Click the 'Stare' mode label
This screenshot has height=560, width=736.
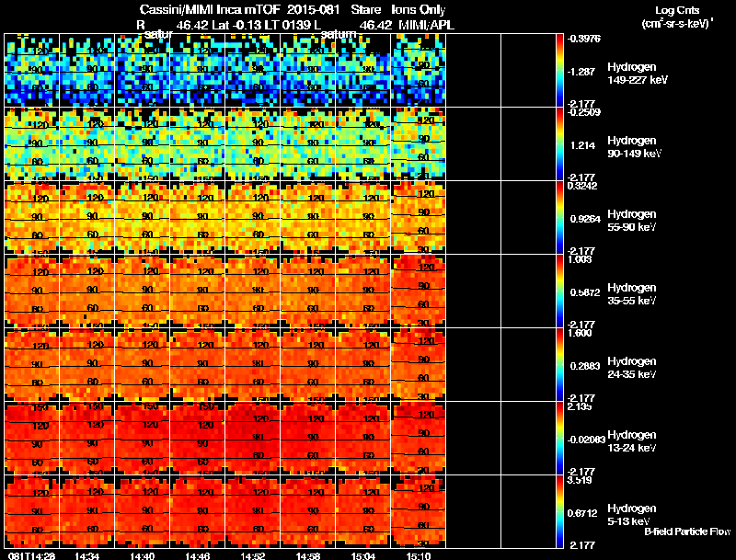point(365,10)
